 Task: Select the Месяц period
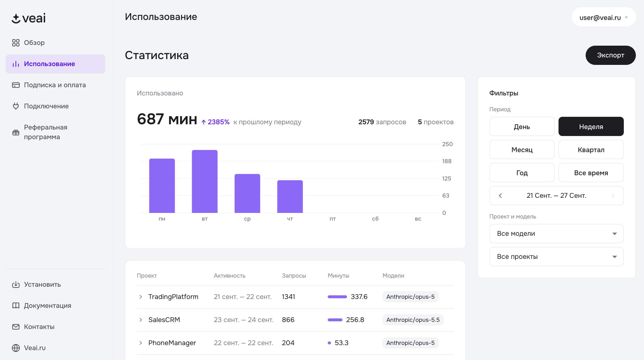coord(522,150)
